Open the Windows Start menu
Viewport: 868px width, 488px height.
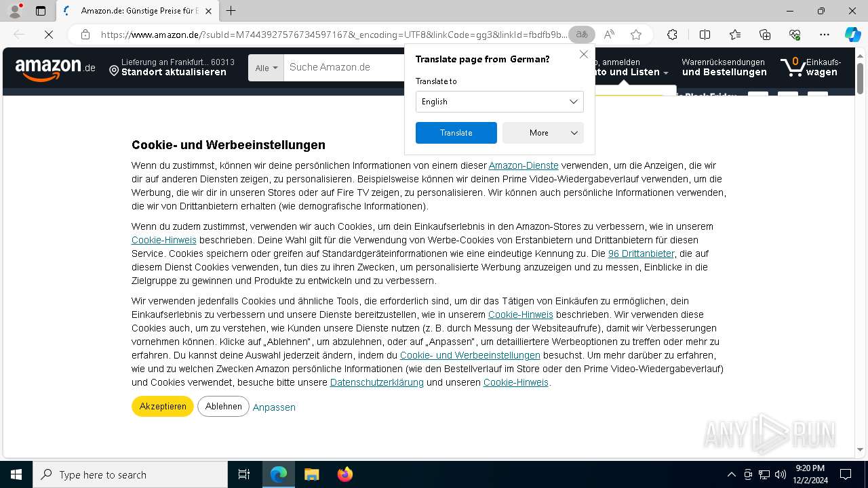(16, 474)
